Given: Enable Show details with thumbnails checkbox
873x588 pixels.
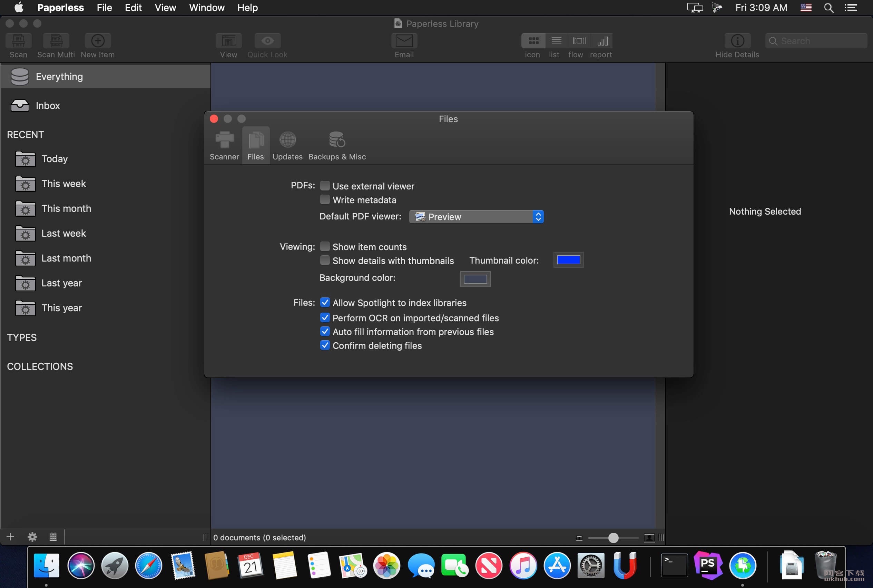Looking at the screenshot, I should [x=325, y=260].
